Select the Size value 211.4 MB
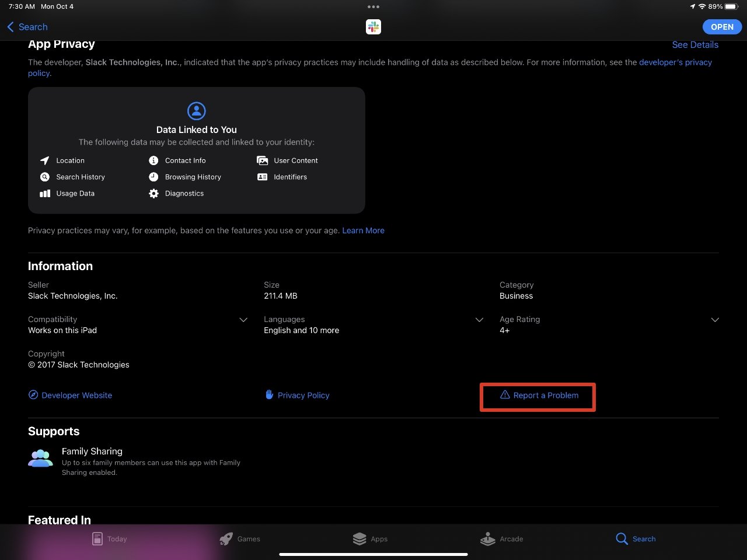The width and height of the screenshot is (747, 560). (281, 296)
